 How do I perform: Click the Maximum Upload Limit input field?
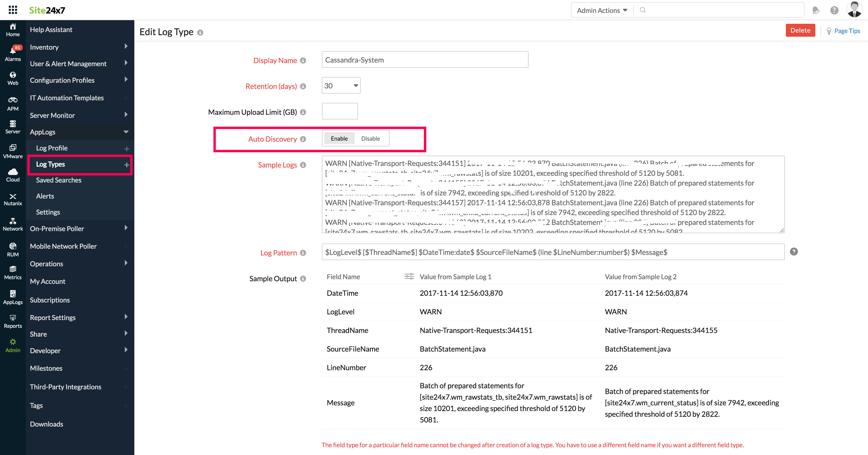tap(340, 111)
